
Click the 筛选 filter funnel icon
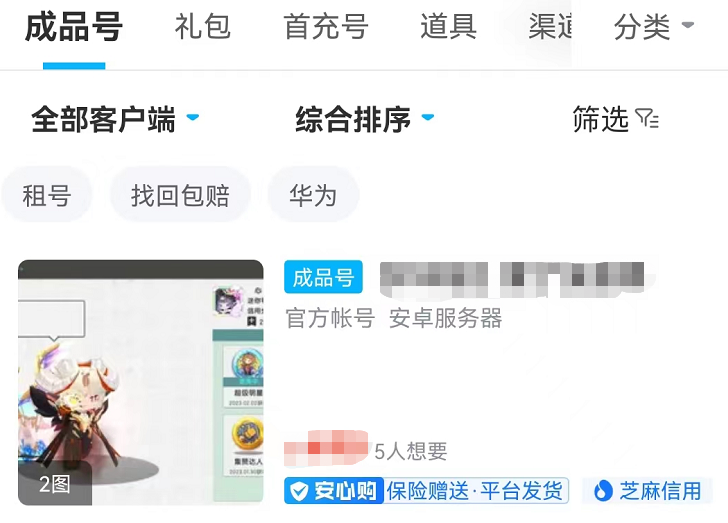(647, 118)
